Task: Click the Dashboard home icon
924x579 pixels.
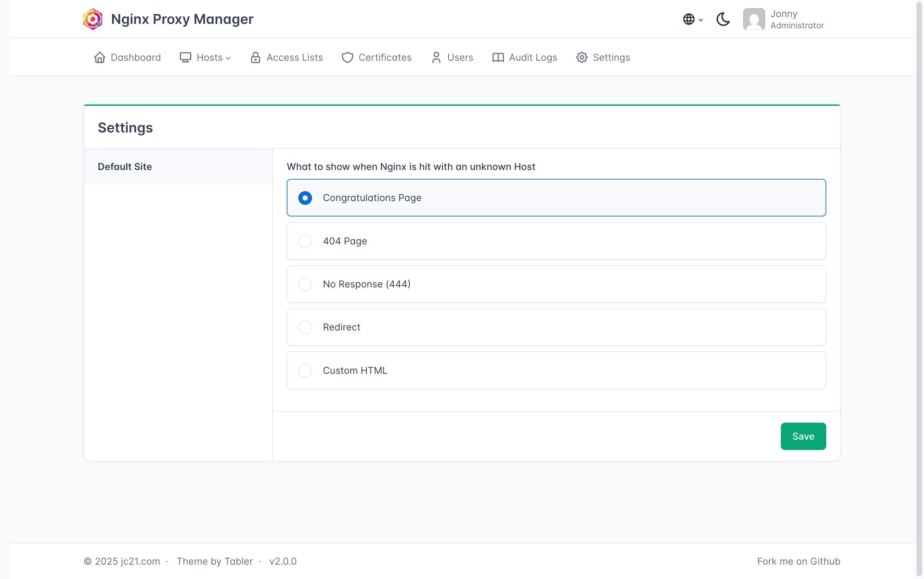Action: tap(100, 57)
